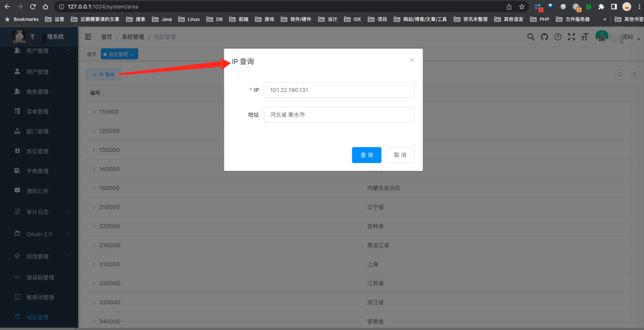Open 用户管理 in the sidebar
This screenshot has width=644, height=330.
(x=37, y=72)
